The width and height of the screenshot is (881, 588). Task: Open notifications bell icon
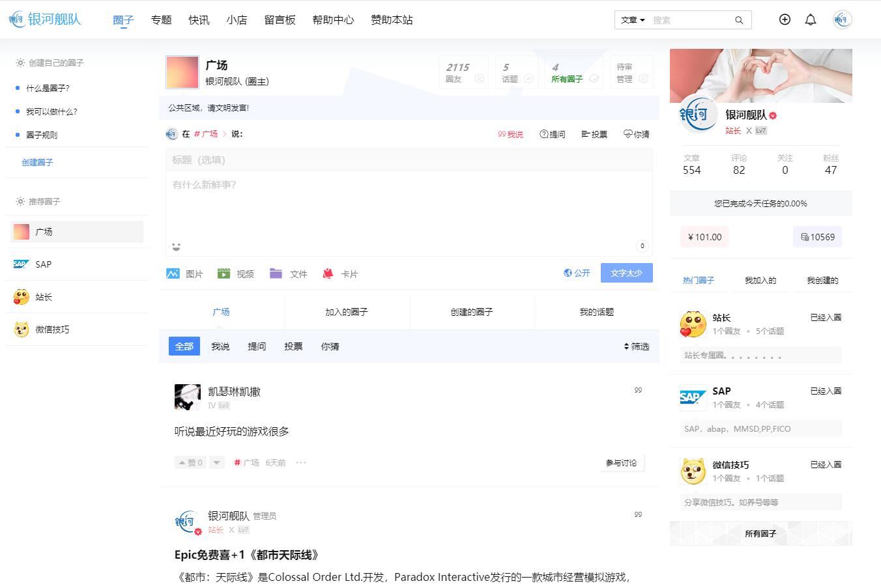point(811,20)
